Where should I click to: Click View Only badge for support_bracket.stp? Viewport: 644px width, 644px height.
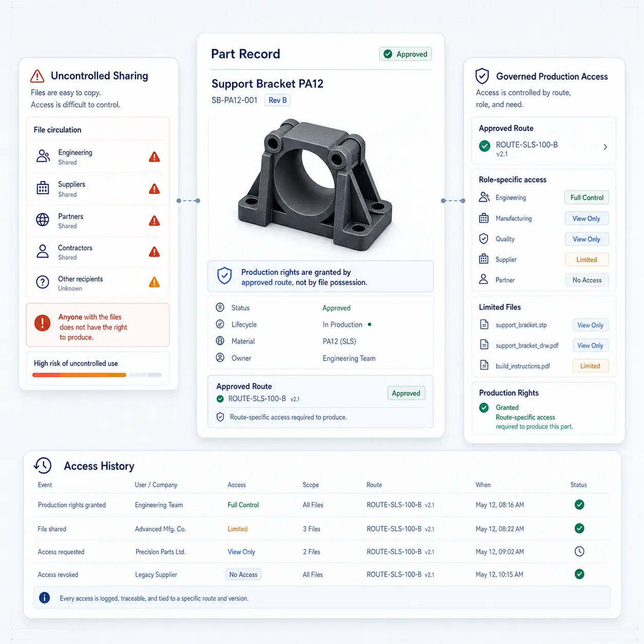click(x=591, y=325)
